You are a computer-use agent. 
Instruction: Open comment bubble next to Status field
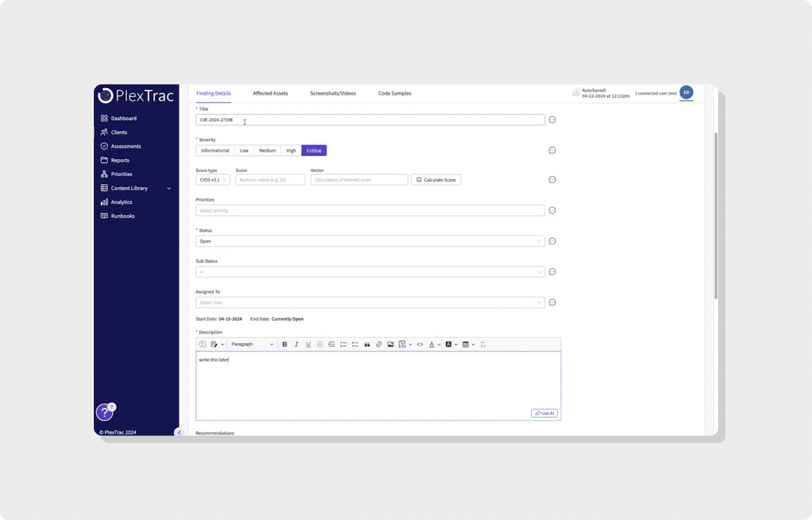point(553,240)
